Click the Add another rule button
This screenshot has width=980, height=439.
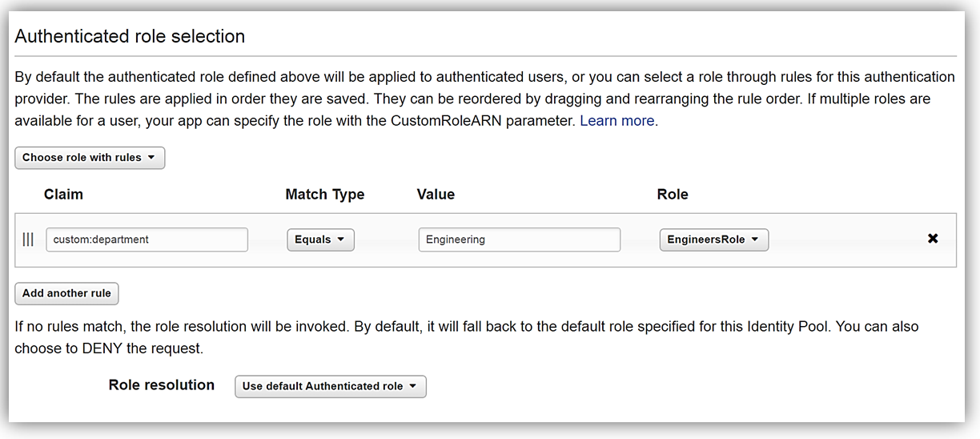pyautogui.click(x=66, y=293)
